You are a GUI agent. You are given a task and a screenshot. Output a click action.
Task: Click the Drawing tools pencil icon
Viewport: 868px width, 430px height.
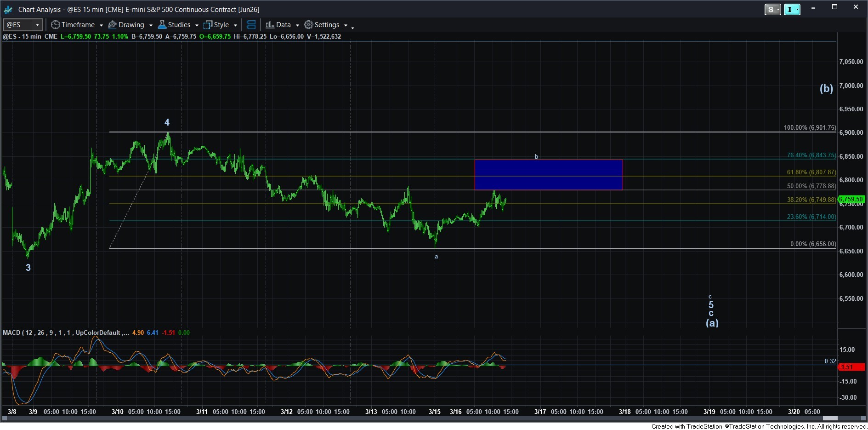pos(112,25)
